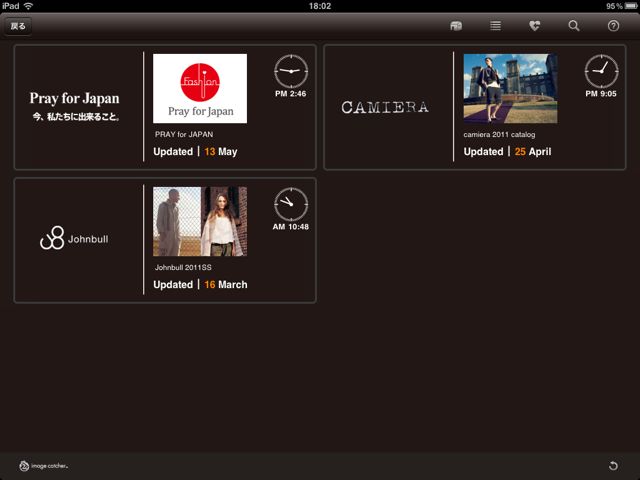Tap the 戻る back button
This screenshot has height=480, width=640.
pos(18,26)
